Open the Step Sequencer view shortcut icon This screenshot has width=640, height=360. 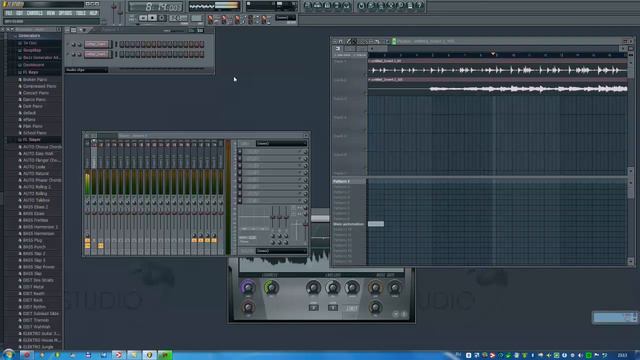[x=318, y=5]
